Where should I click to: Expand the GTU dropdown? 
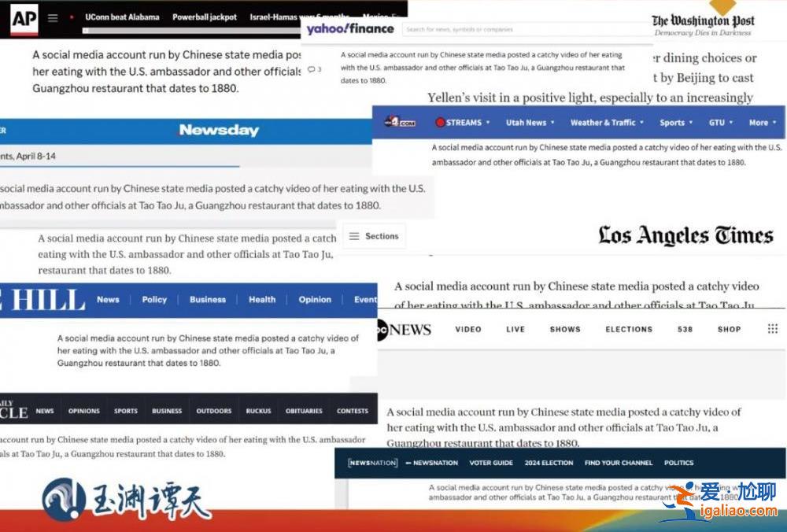click(x=731, y=123)
